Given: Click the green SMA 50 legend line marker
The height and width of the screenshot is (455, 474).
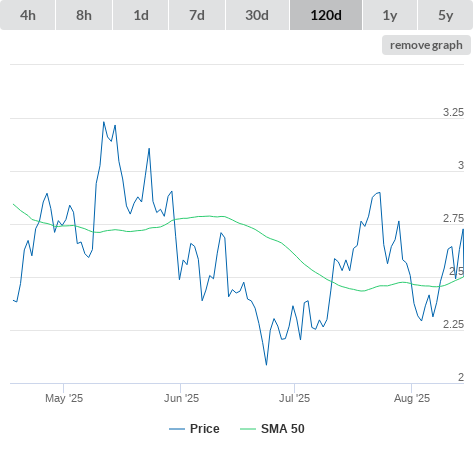Looking at the screenshot, I should pyautogui.click(x=248, y=429).
